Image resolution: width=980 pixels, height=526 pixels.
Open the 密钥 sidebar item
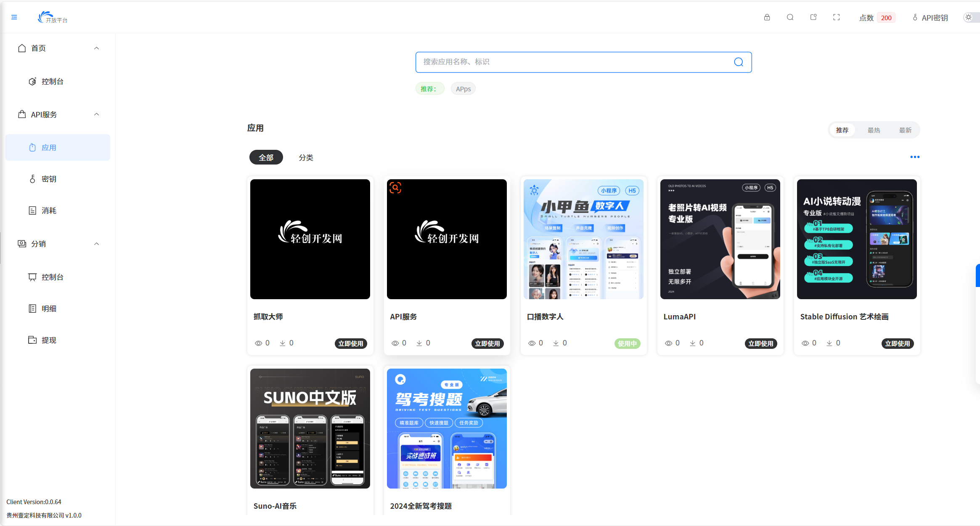[x=58, y=179]
